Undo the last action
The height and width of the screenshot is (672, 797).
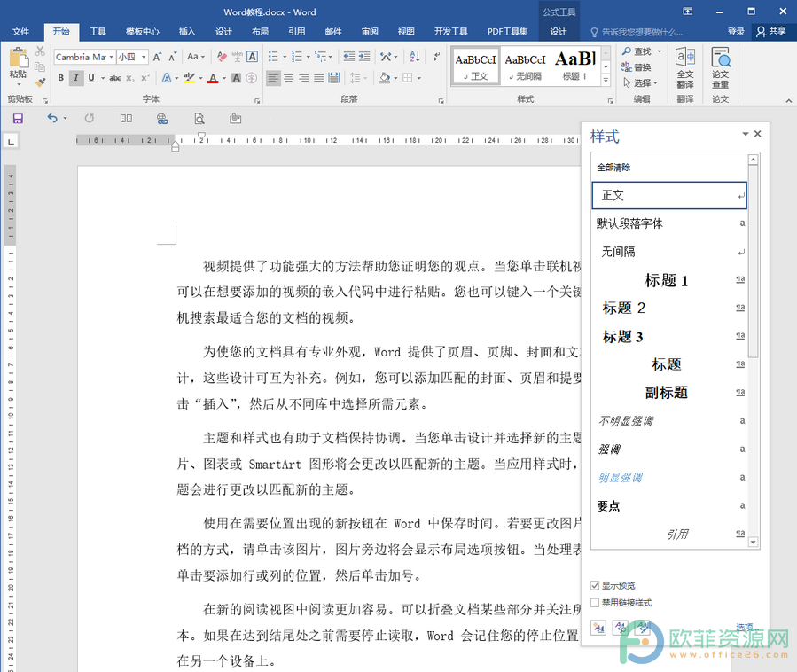(52, 119)
